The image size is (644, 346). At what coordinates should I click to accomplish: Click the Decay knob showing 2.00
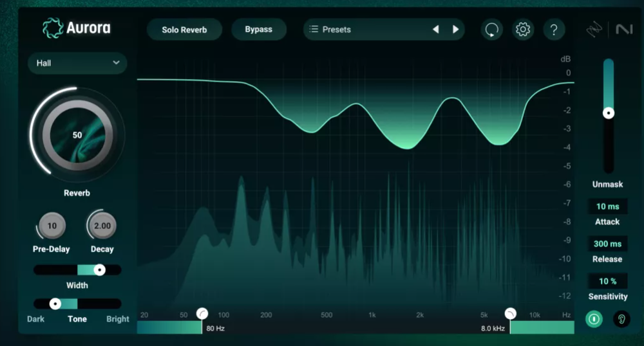(x=102, y=226)
